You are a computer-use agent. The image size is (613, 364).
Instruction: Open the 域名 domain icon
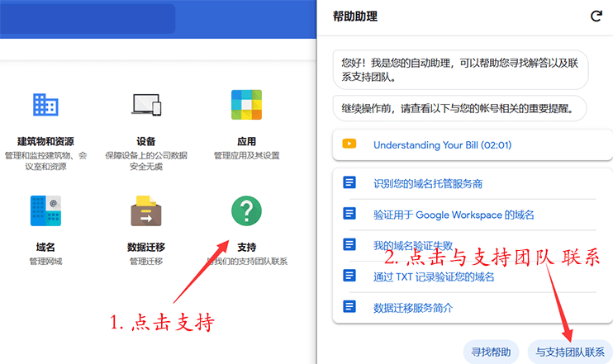[45, 211]
